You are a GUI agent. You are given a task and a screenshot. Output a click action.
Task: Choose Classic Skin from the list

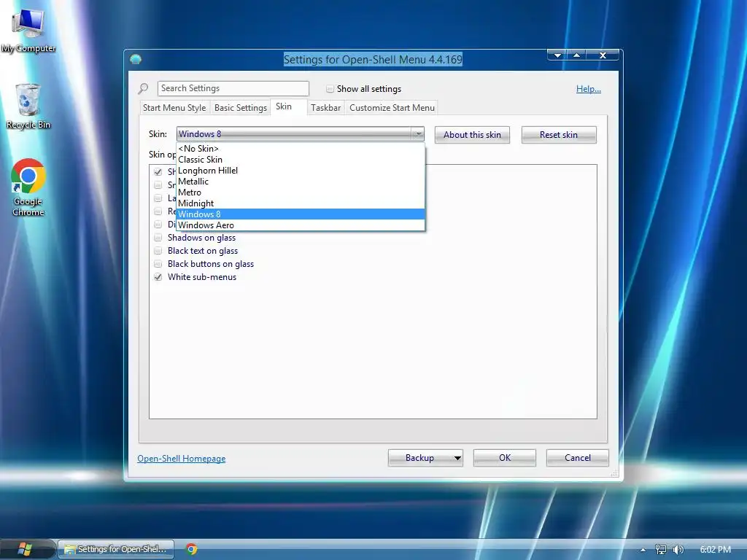pos(300,160)
